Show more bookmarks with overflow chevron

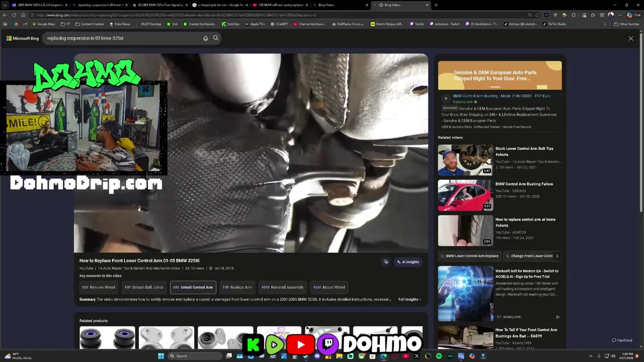point(605,24)
